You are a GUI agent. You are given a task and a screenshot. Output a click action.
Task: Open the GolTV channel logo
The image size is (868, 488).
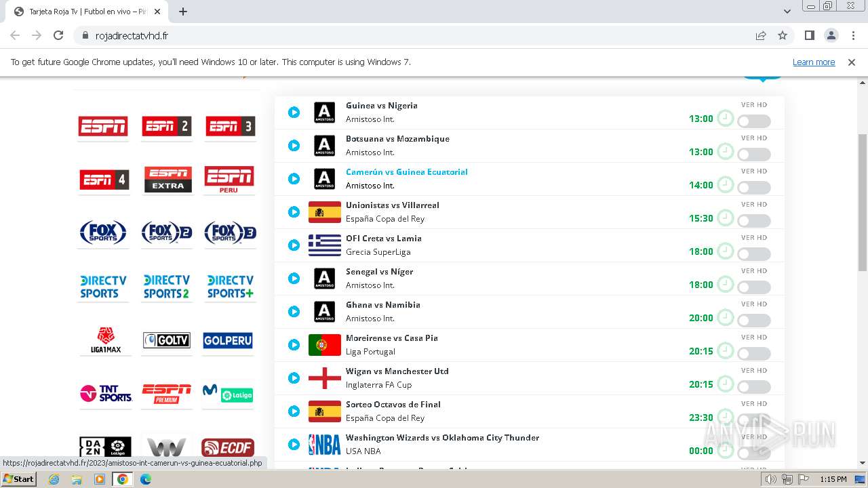[x=167, y=340]
